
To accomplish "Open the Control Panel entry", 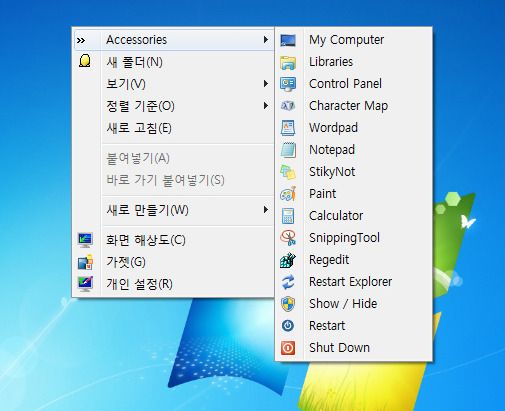I will (354, 84).
